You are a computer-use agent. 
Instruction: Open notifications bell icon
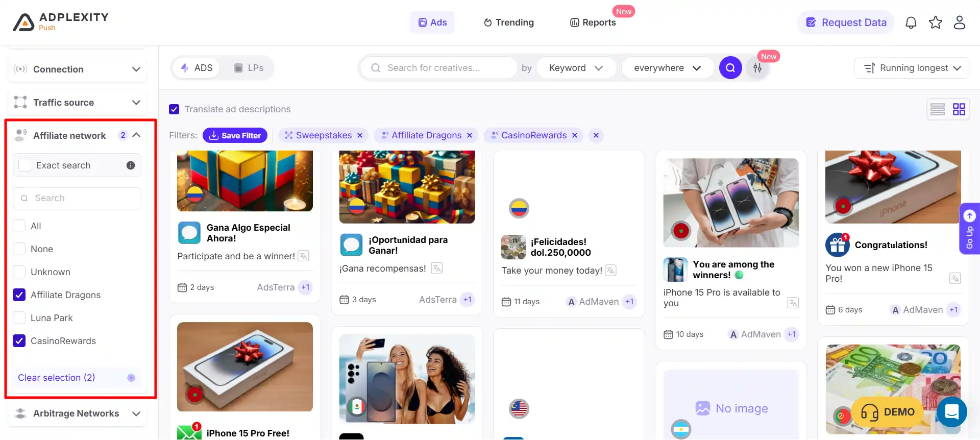[x=911, y=22]
